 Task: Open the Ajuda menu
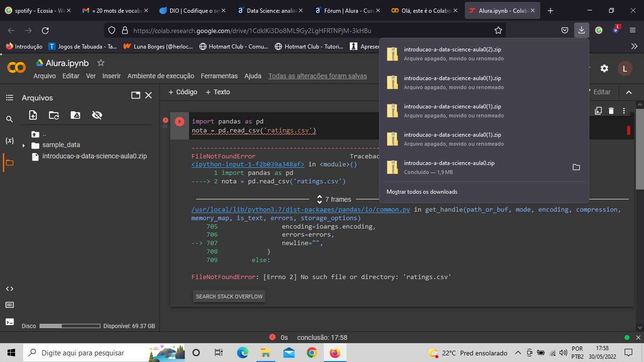pyautogui.click(x=253, y=76)
